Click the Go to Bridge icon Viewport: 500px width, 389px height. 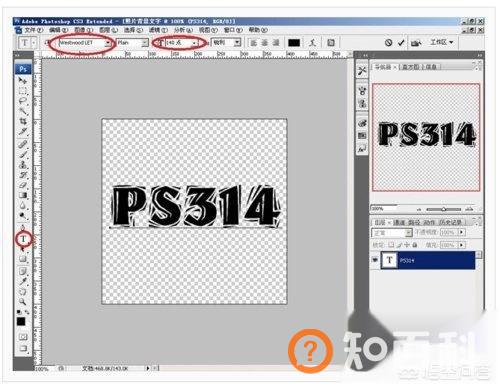(x=415, y=43)
